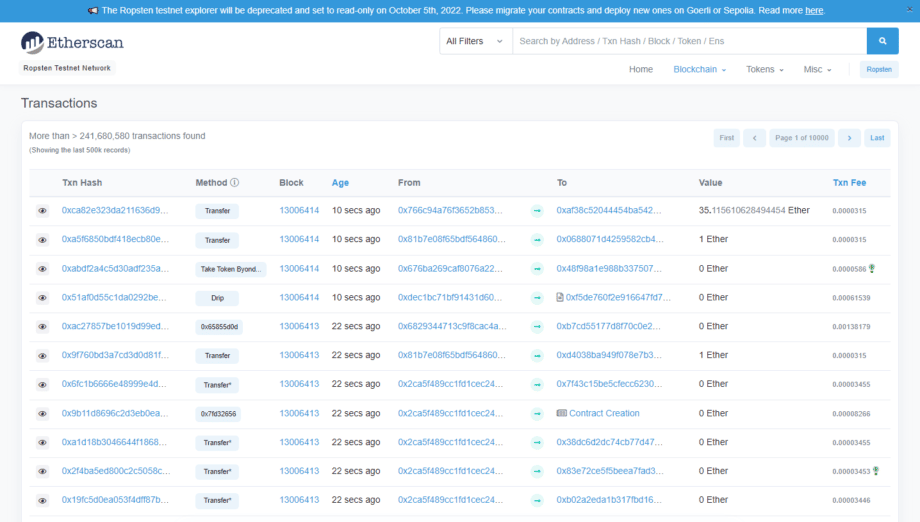Click the value 35.115610628494454 Ether

(x=754, y=210)
